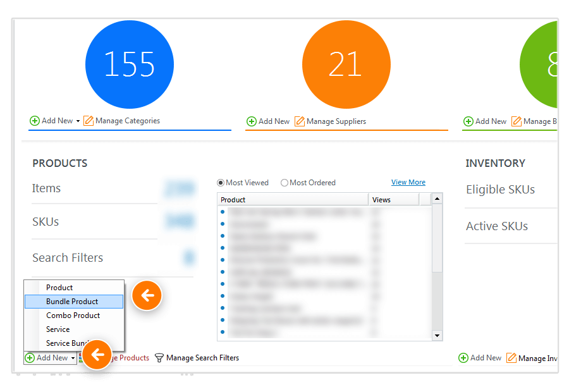Image resolution: width=569 pixels, height=392 pixels.
Task: Open the Add New dropdown arrow for categories
Action: click(78, 121)
